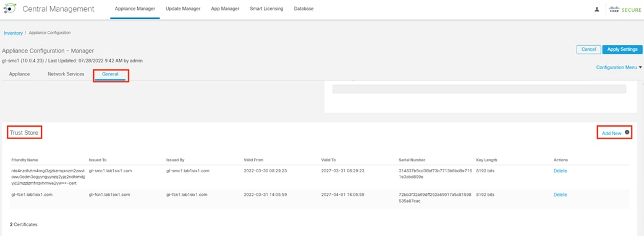The image size is (644, 236).
Task: Click the 2 Certificates count text
Action: pos(24,224)
